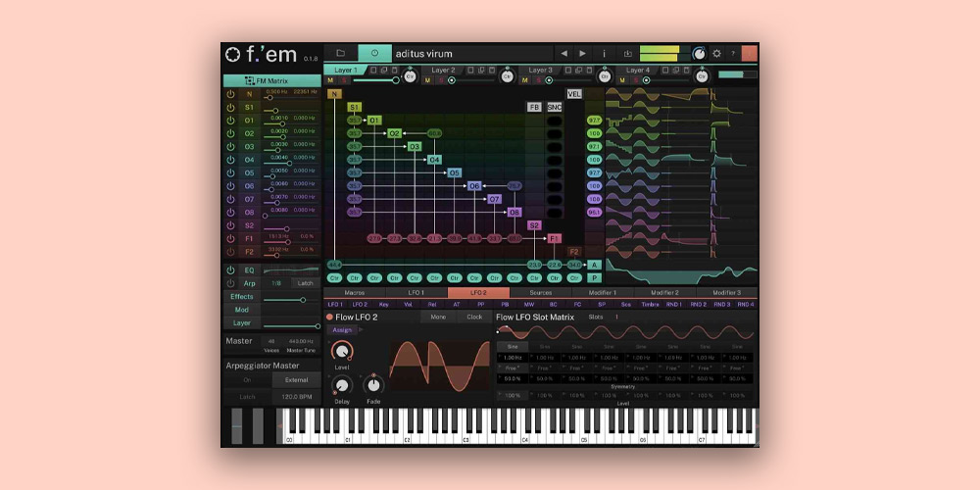Click the settings gear icon
Screen dimensions: 980x490
[716, 53]
